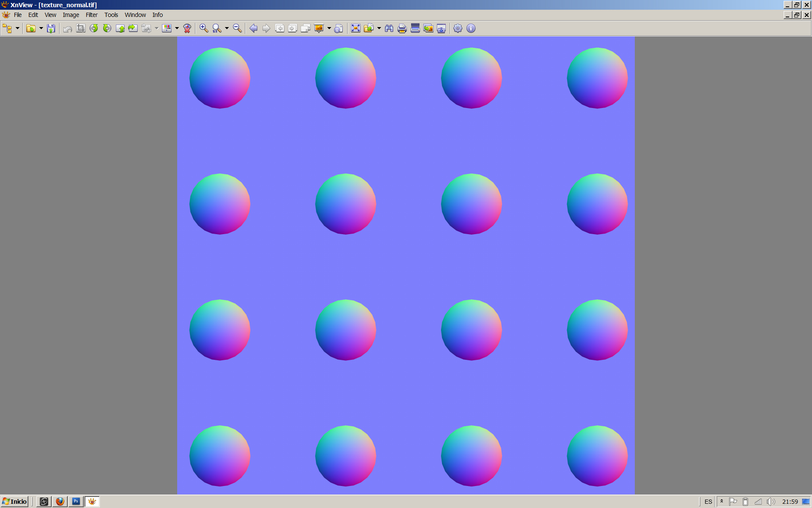Viewport: 812px width, 508px height.
Task: Go to next file arrow
Action: point(266,28)
